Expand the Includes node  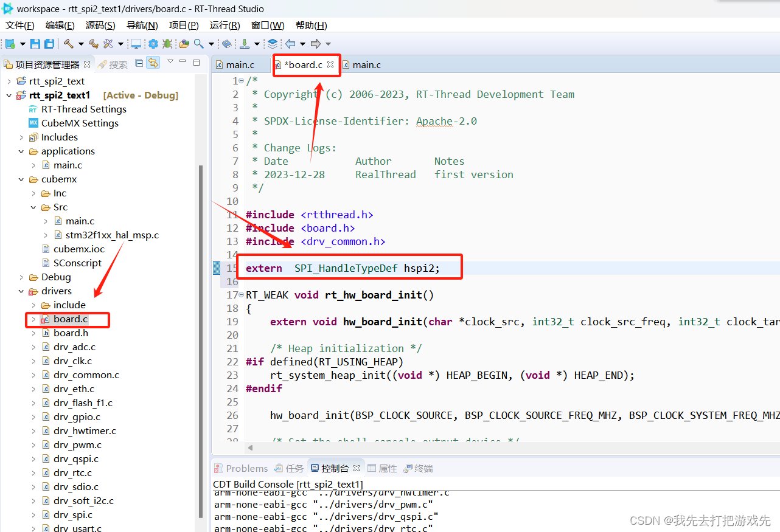(21, 137)
